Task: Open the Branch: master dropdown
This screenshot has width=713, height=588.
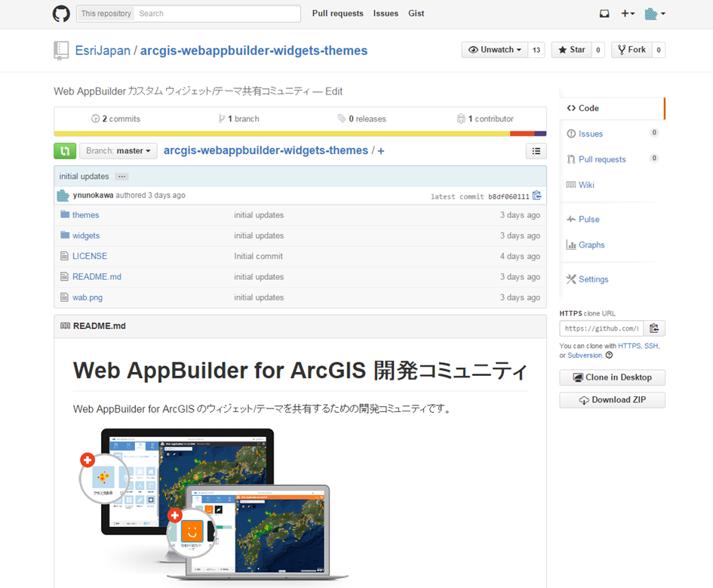Action: (118, 151)
